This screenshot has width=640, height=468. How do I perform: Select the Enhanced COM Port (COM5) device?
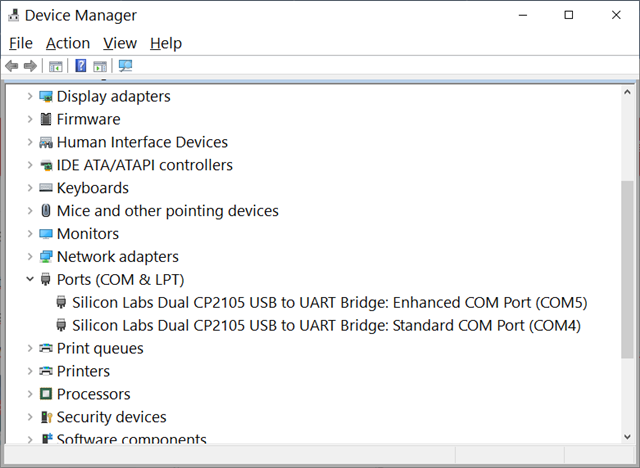329,303
